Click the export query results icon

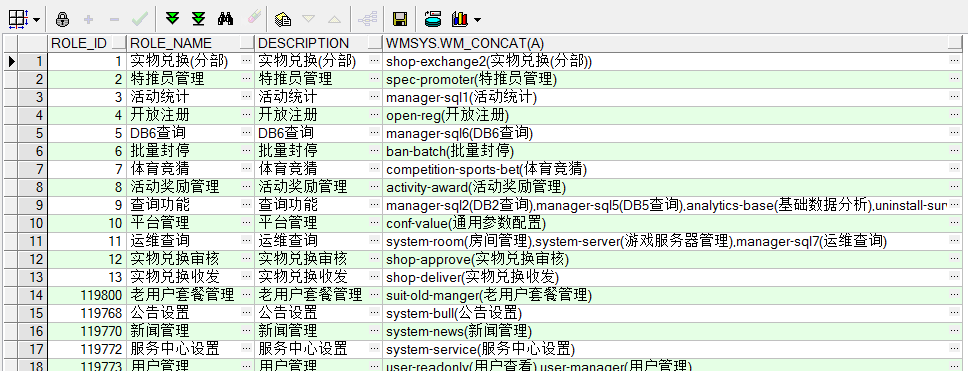click(x=433, y=20)
